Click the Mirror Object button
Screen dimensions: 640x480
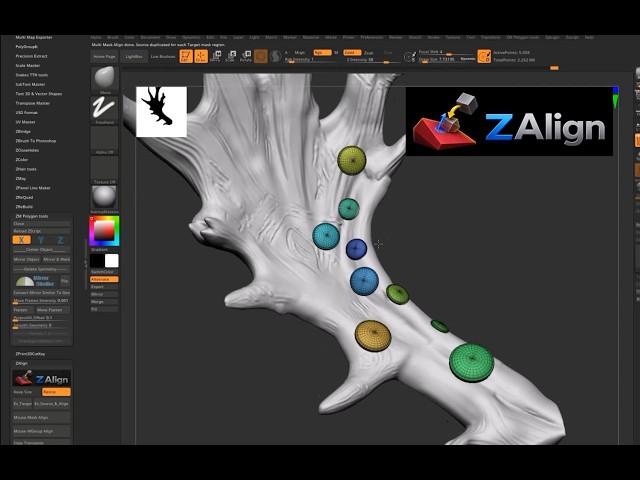(27, 259)
